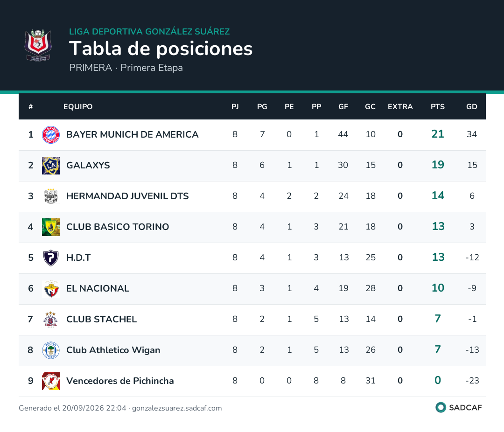Image resolution: width=504 pixels, height=432 pixels.
Task: Select the Vencedores de Pichincha crest
Action: tap(51, 381)
